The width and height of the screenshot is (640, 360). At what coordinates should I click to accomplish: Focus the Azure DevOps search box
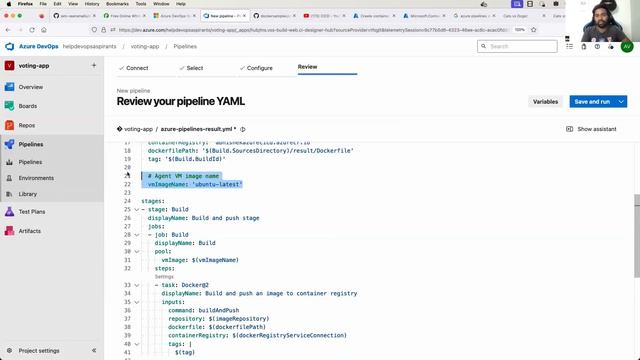coord(517,47)
